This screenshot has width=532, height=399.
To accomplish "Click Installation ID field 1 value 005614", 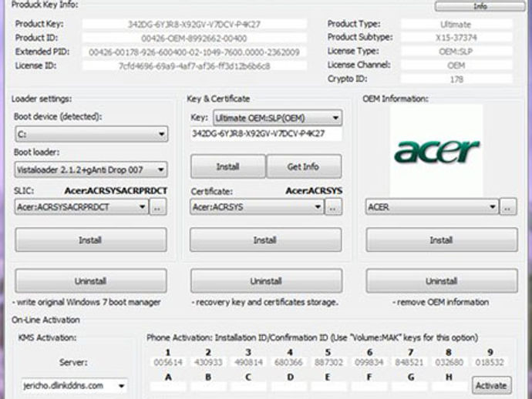I will (168, 362).
